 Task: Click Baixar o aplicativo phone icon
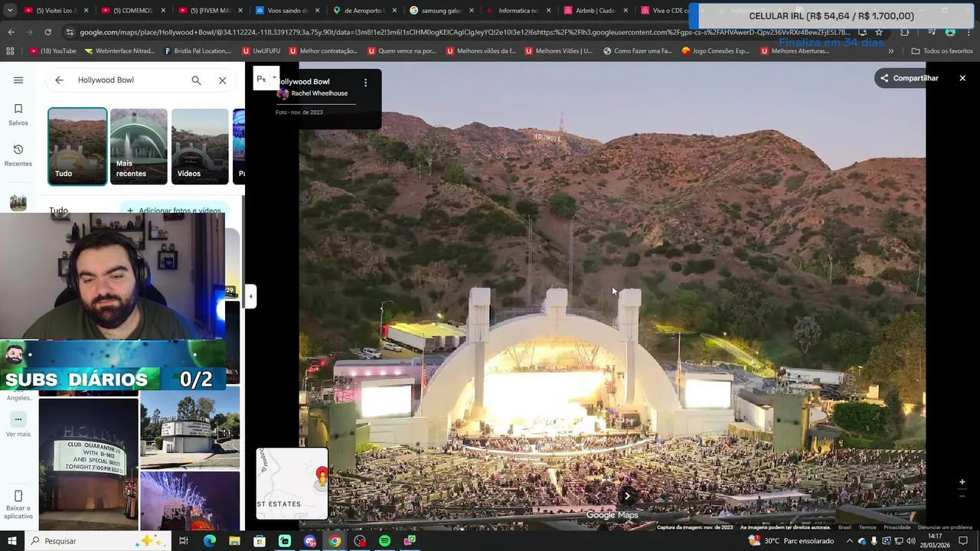point(18,496)
